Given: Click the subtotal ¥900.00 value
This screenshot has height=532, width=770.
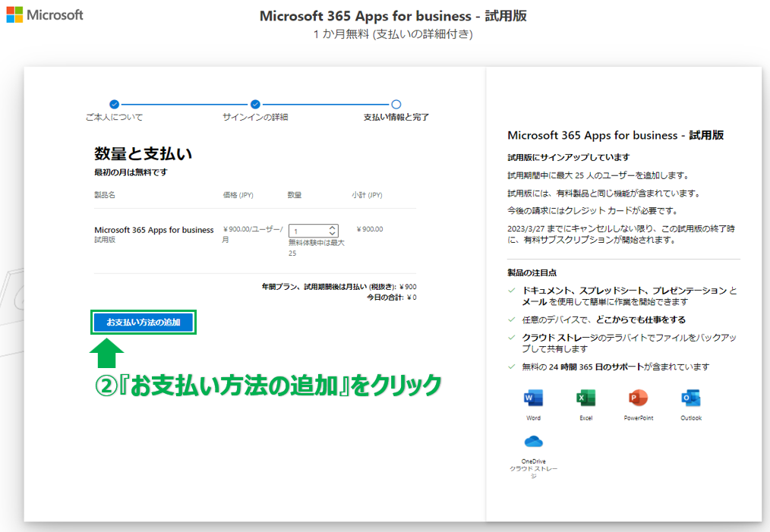Looking at the screenshot, I should 370,229.
